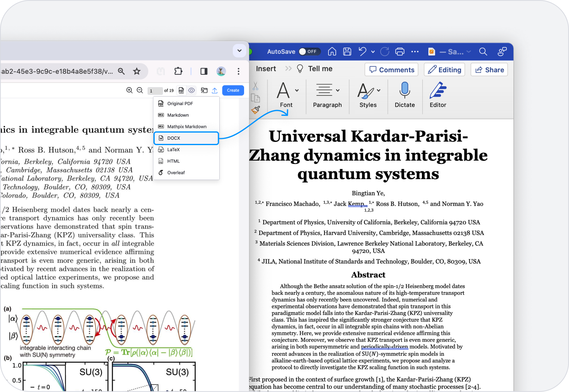Click the blue upload arrow in the PDF toolbar
The height and width of the screenshot is (392, 569).
pyautogui.click(x=214, y=90)
